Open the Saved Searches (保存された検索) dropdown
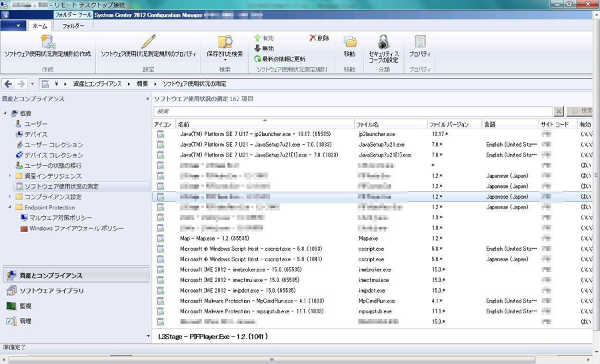This screenshot has height=364, width=600. click(225, 48)
